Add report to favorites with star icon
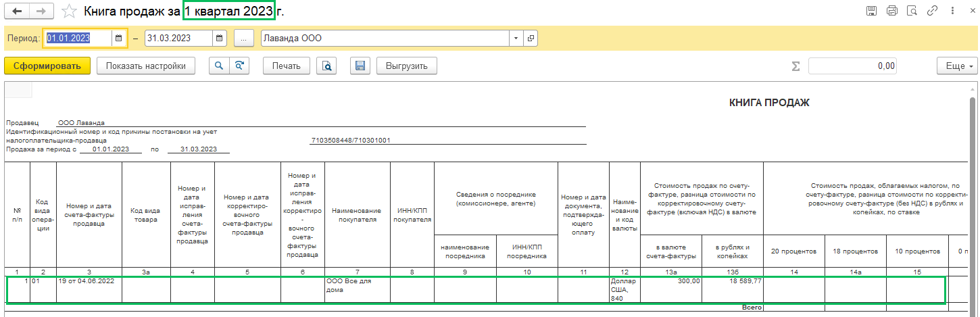Screen dimensions: 980x317 68,11
